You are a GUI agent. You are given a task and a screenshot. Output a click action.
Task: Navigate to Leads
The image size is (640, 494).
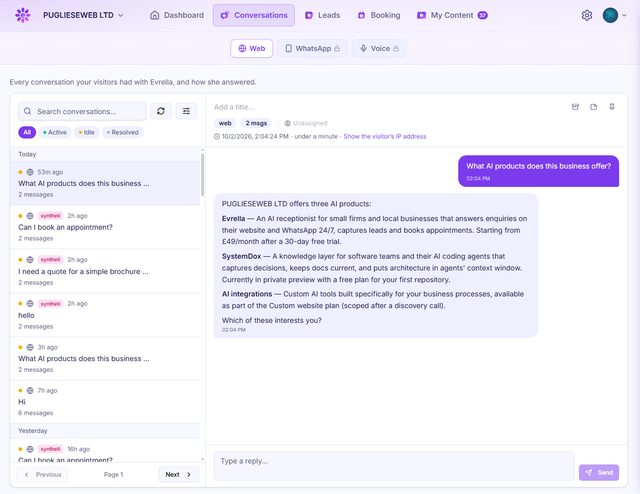coord(322,15)
